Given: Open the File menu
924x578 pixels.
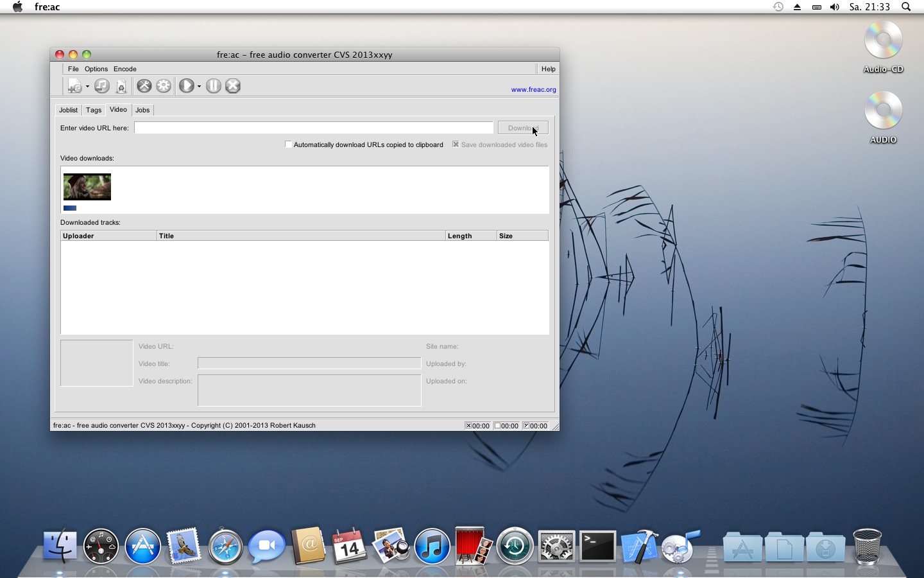Looking at the screenshot, I should 73,69.
